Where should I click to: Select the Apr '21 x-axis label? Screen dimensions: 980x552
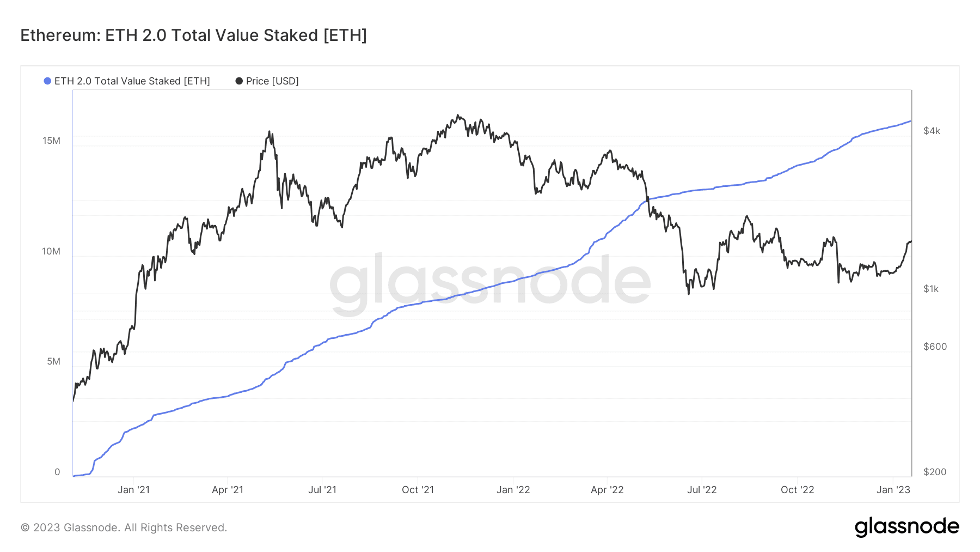(228, 490)
